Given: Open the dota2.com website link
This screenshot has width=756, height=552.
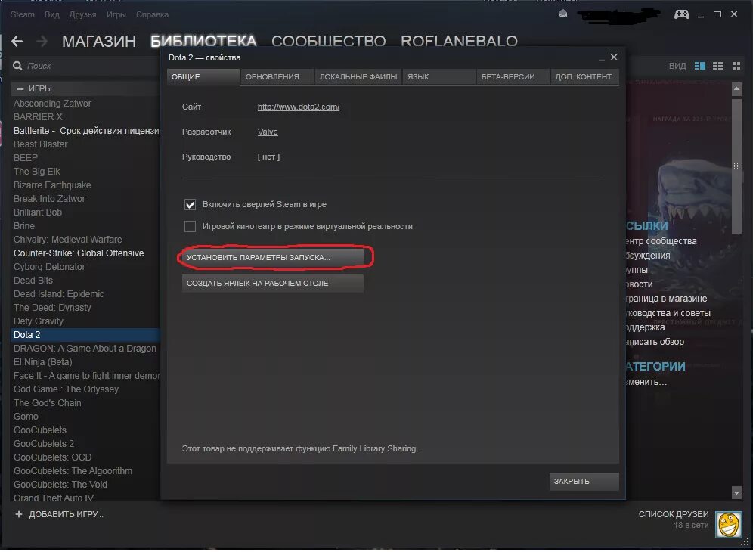Looking at the screenshot, I should click(x=299, y=107).
